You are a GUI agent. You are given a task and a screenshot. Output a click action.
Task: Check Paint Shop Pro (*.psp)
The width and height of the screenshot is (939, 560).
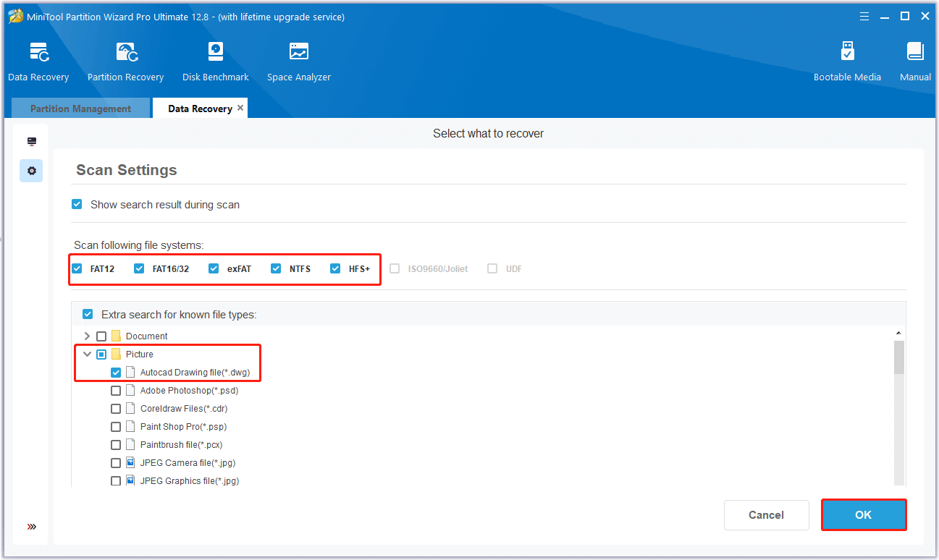[x=116, y=427]
